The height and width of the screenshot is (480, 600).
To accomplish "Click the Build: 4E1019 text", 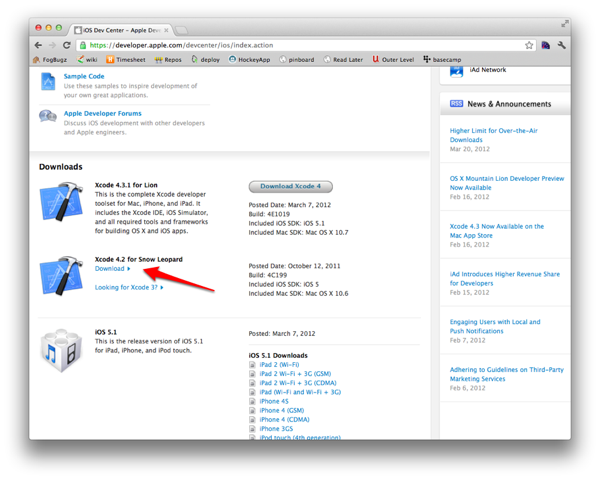I will pos(269,214).
